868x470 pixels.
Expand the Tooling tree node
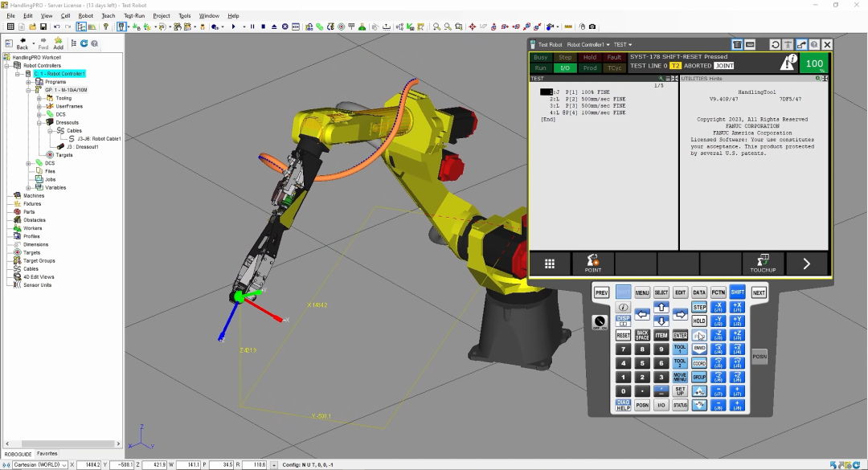pyautogui.click(x=39, y=98)
